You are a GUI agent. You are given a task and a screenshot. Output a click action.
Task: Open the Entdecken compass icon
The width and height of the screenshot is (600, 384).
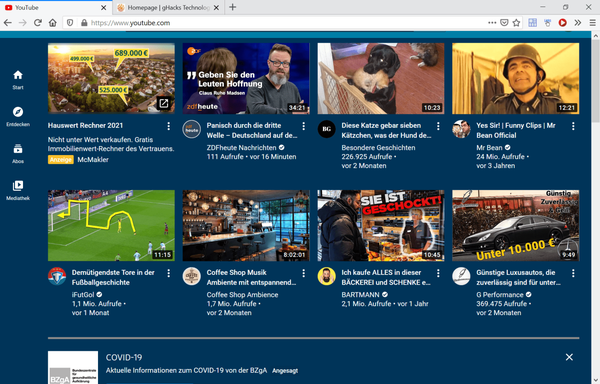coord(18,112)
